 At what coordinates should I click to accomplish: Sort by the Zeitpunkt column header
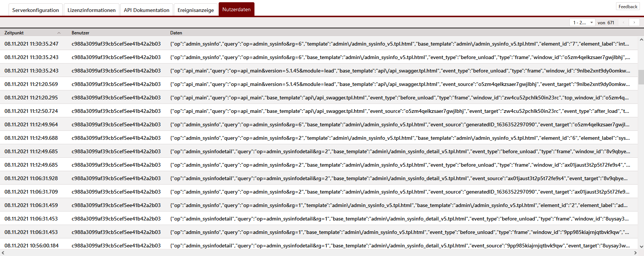pyautogui.click(x=14, y=33)
